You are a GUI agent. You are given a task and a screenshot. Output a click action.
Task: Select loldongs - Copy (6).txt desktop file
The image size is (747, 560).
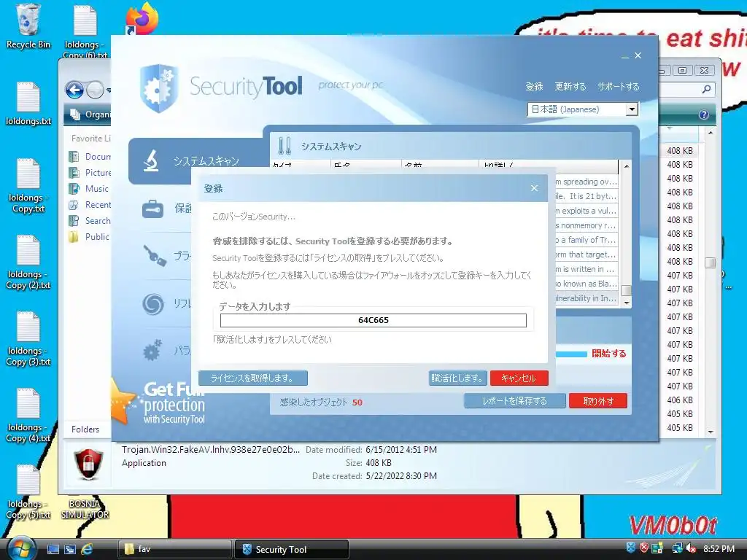coord(85,31)
